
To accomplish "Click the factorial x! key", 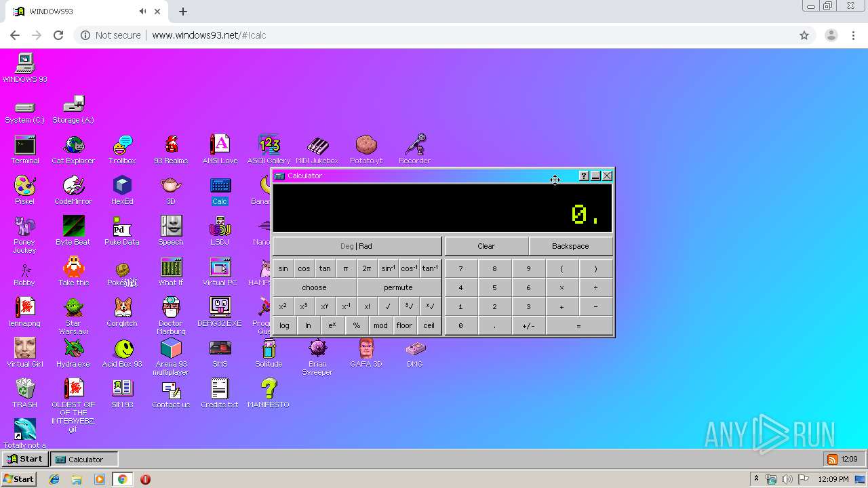I will click(367, 306).
